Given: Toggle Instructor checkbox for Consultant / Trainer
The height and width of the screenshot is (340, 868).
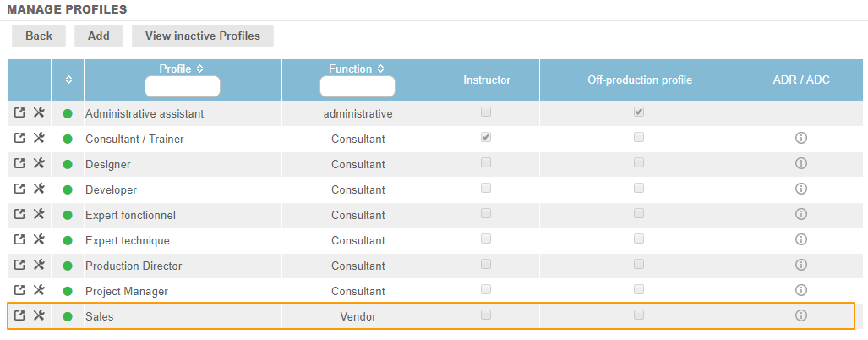Looking at the screenshot, I should pyautogui.click(x=486, y=137).
